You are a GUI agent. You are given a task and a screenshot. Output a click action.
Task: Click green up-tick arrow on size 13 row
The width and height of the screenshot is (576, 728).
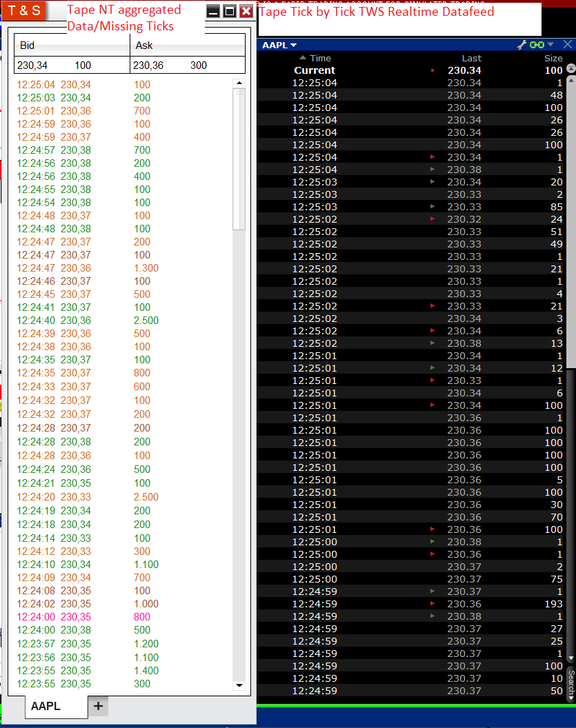coord(433,343)
